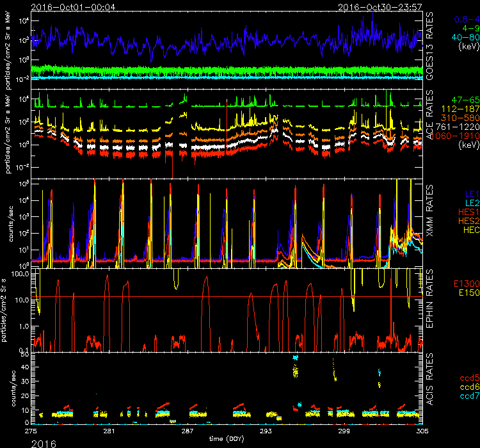This screenshot has width=480, height=448.
Task: Click the end date 2016-Oct30-23:57 label
Action: click(380, 7)
